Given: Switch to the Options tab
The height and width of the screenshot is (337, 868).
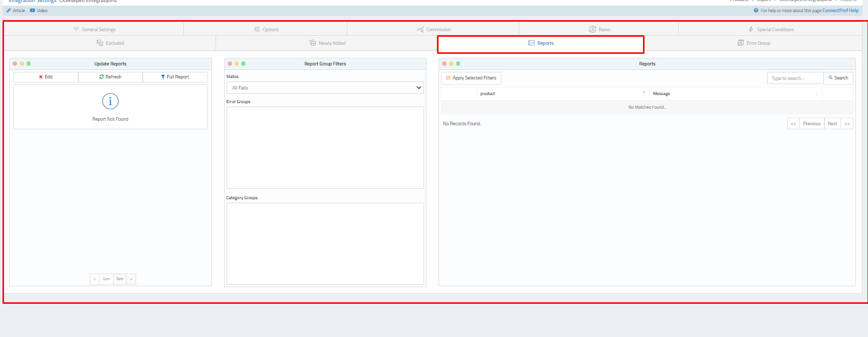Looking at the screenshot, I should click(266, 30).
